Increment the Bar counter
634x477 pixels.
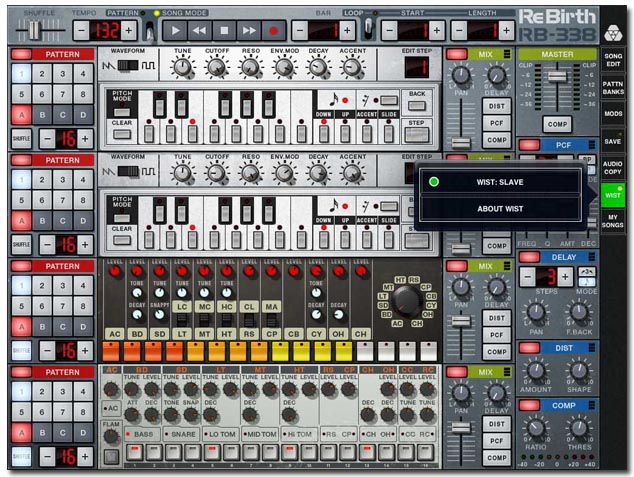click(x=347, y=31)
